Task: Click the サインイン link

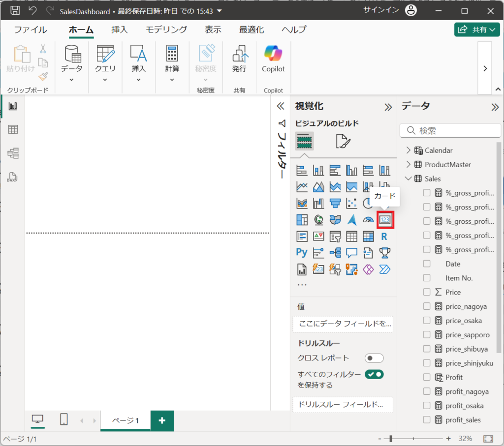Action: click(x=381, y=10)
